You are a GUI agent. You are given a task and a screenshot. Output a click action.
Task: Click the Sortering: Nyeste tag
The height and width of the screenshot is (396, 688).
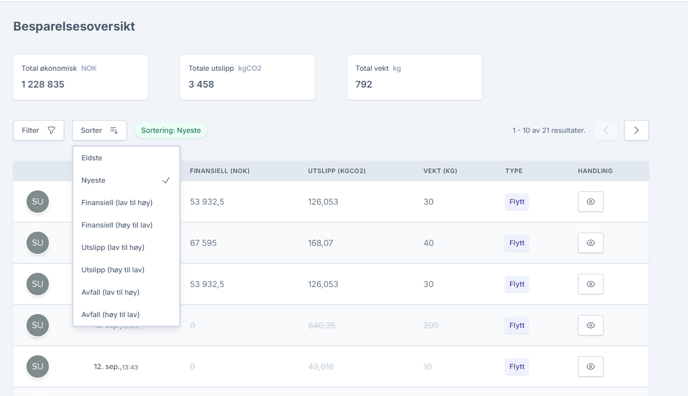171,130
